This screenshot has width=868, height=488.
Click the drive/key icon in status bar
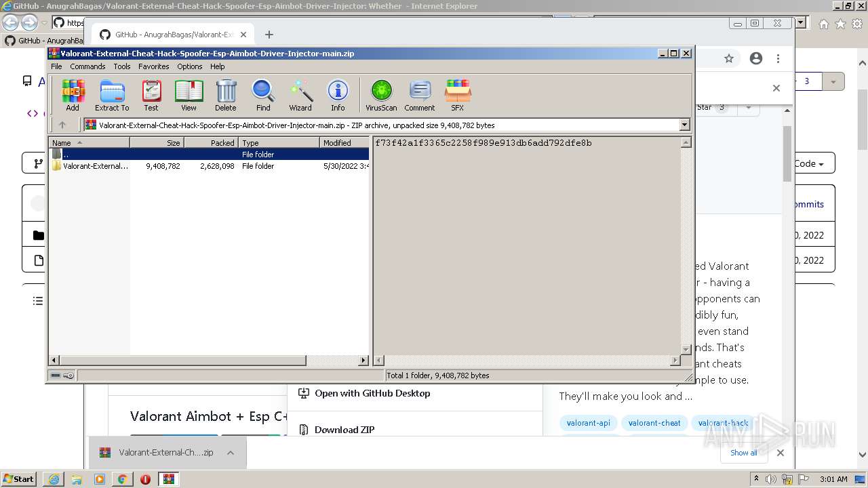click(x=62, y=375)
